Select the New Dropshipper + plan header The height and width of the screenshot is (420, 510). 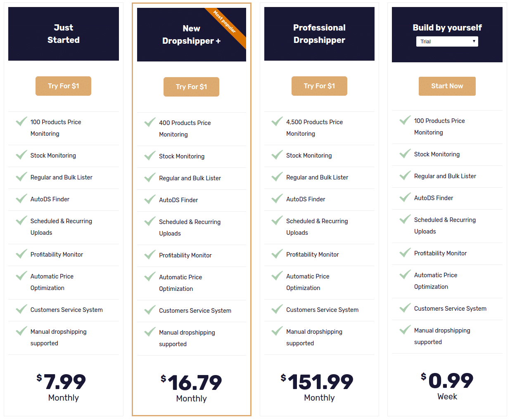click(x=191, y=34)
